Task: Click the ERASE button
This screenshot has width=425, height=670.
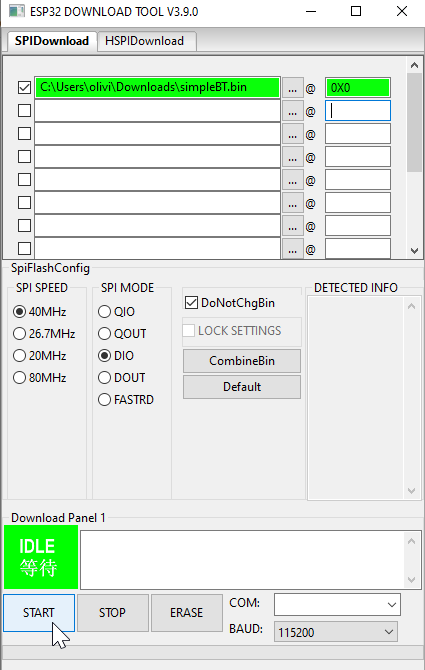Action: (x=187, y=613)
